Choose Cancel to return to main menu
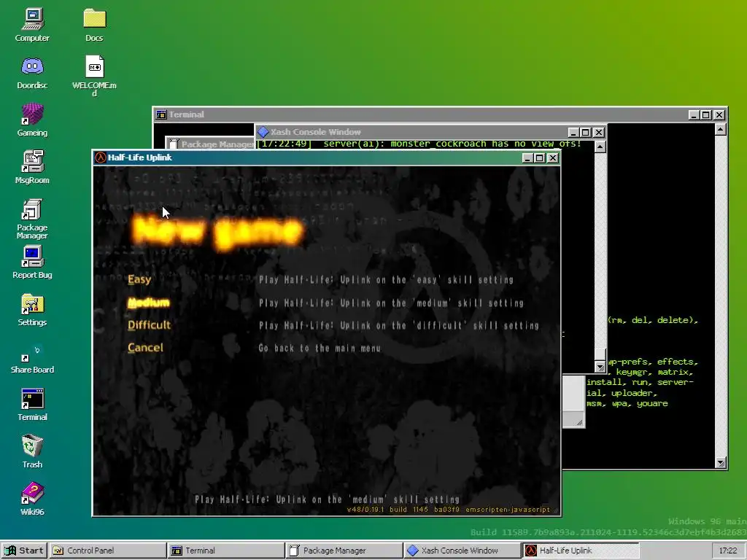The image size is (747, 560). (145, 348)
